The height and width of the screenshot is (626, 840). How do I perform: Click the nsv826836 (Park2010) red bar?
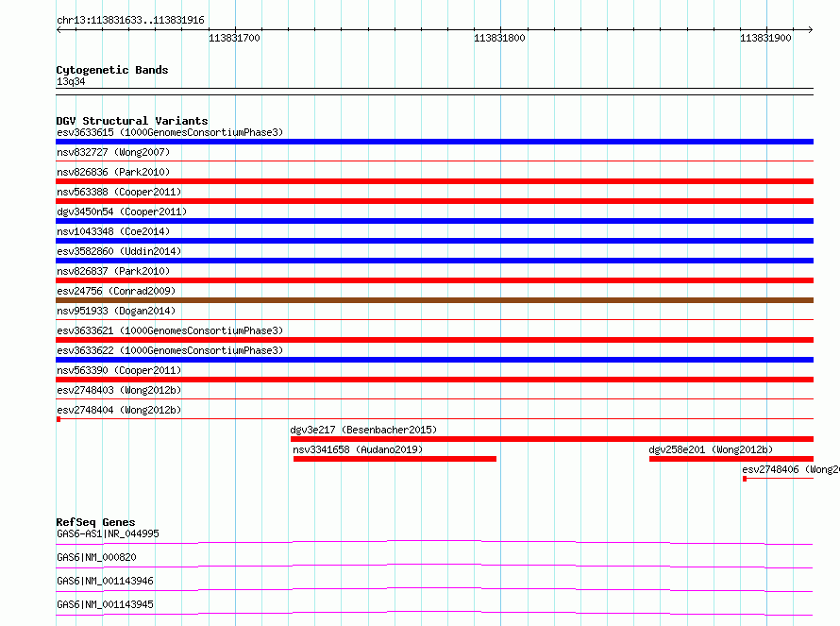(434, 181)
